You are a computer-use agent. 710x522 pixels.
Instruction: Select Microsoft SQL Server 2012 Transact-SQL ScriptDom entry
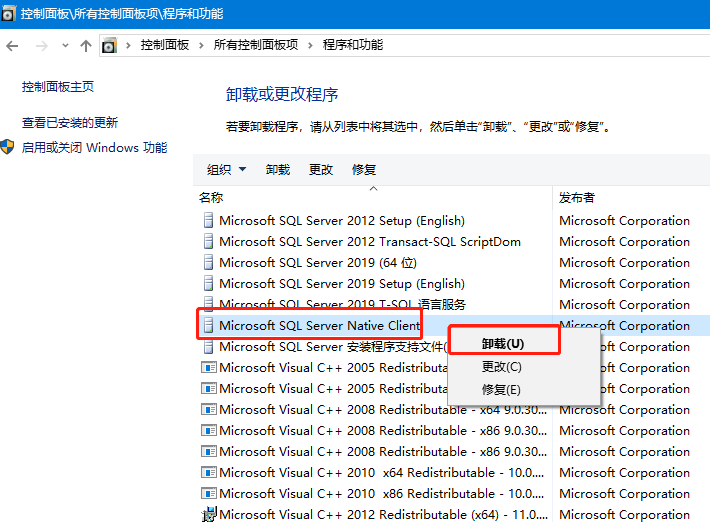(369, 242)
